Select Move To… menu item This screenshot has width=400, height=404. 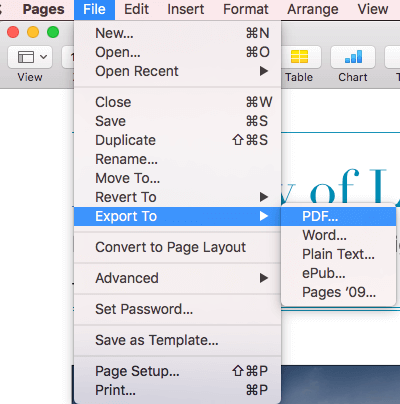177,178
